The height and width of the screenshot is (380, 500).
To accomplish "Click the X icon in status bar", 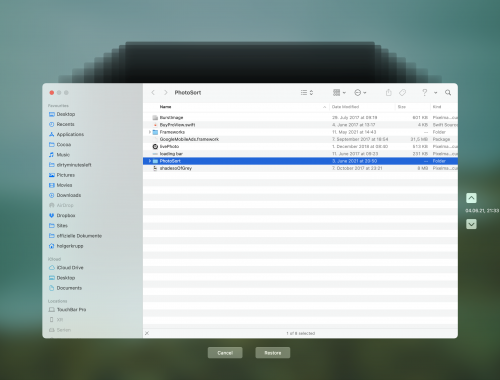I will (x=147, y=333).
